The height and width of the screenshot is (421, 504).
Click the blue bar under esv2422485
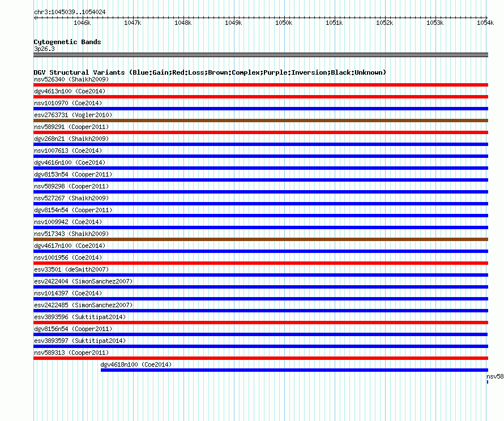pos(260,311)
